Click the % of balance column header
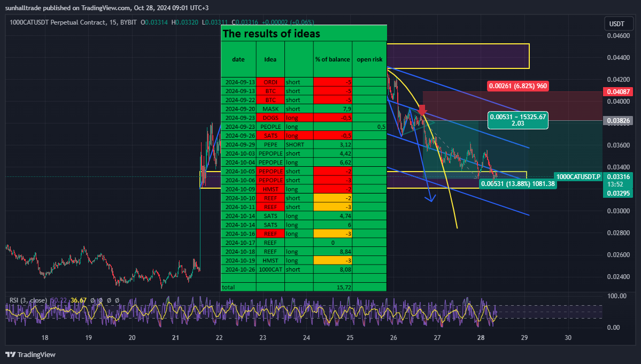Image resolution: width=641 pixels, height=364 pixels. [333, 59]
